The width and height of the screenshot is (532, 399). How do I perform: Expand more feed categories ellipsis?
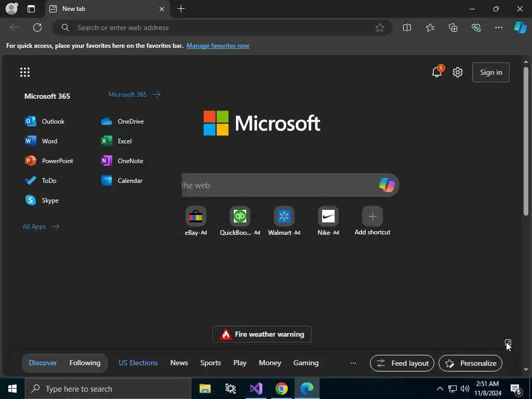[x=353, y=363]
